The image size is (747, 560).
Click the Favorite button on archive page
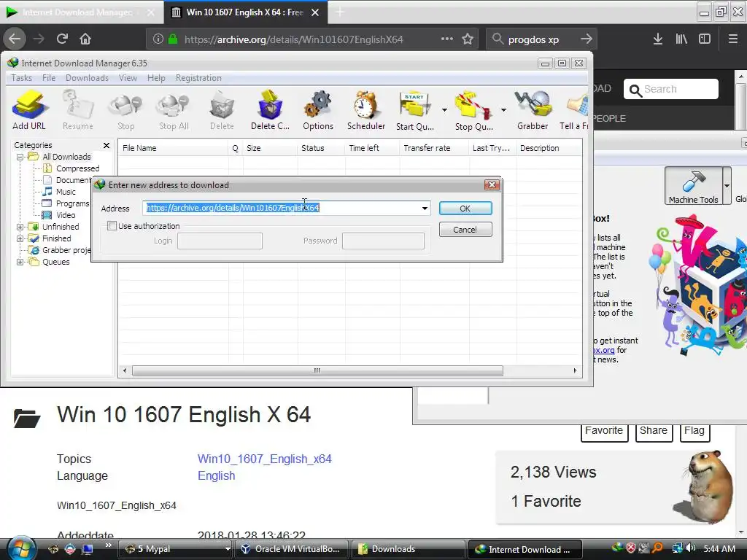604,431
